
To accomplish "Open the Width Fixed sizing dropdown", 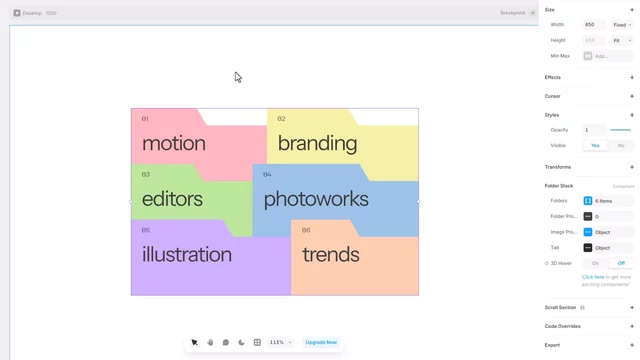I will point(622,25).
